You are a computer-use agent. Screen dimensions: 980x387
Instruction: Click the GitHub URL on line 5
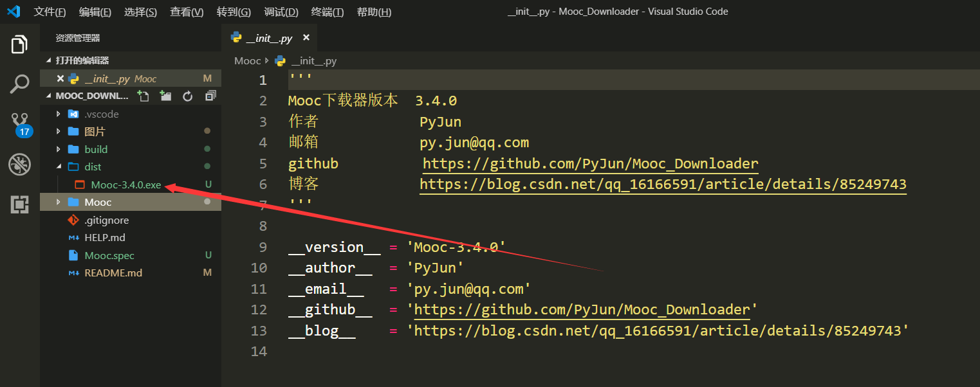point(590,163)
